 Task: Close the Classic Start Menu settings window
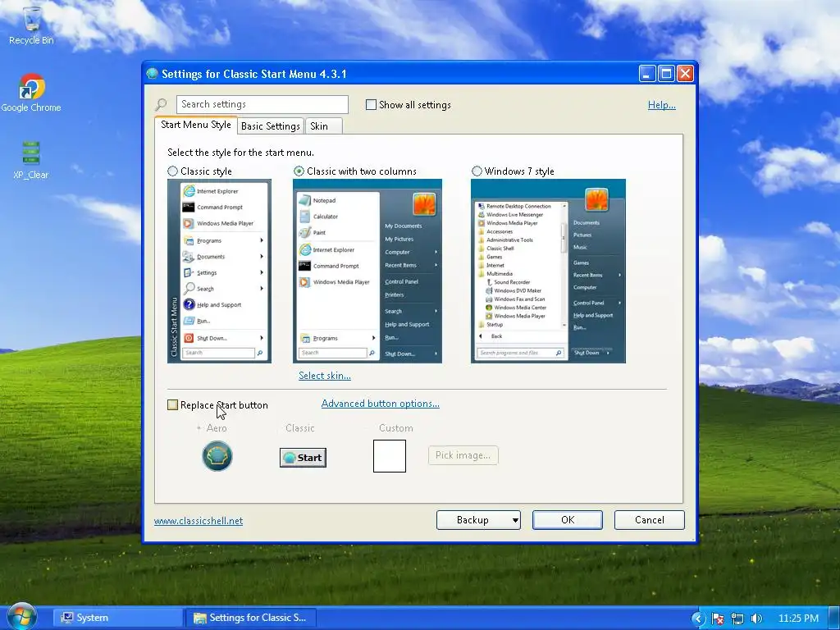click(685, 73)
